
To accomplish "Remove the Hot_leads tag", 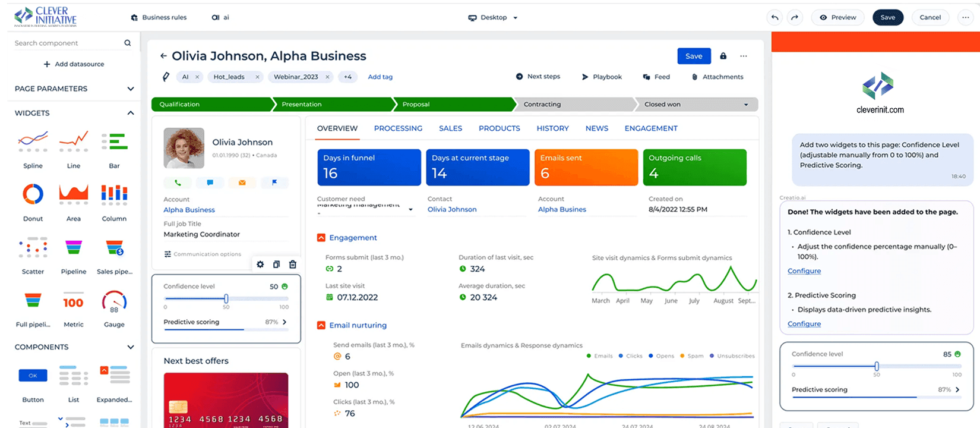I will click(x=257, y=77).
